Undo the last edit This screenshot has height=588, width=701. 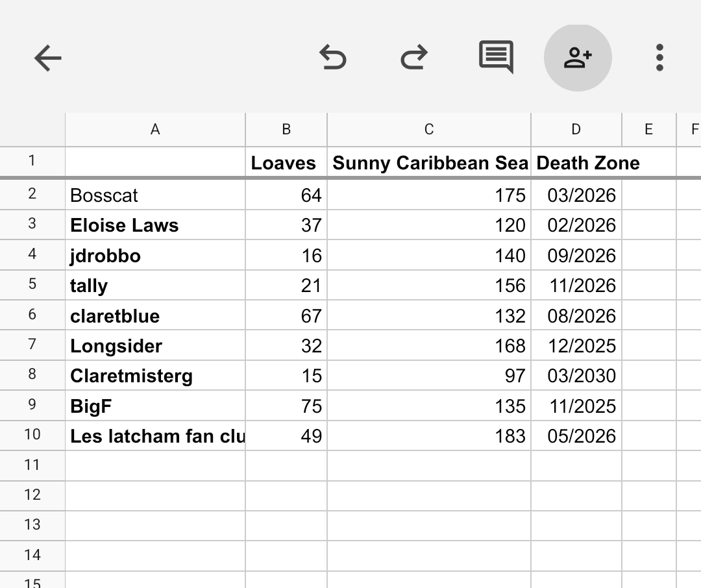(x=333, y=58)
